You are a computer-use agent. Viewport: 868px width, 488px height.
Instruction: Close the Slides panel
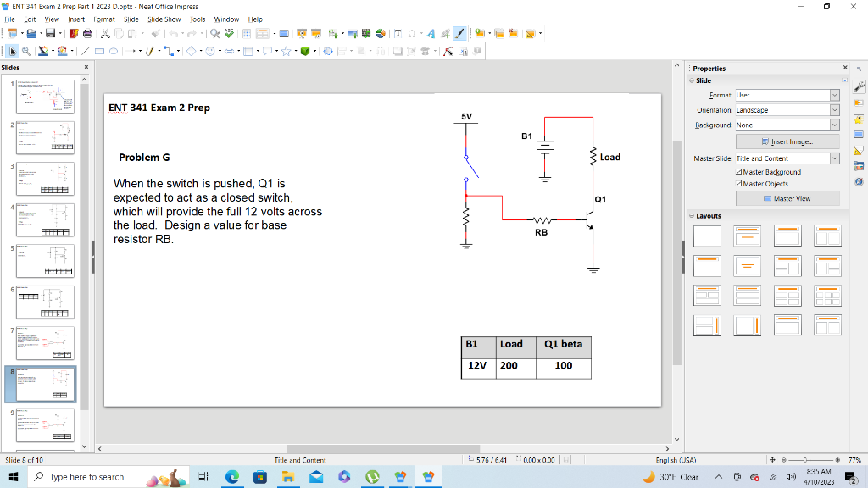pos(86,67)
